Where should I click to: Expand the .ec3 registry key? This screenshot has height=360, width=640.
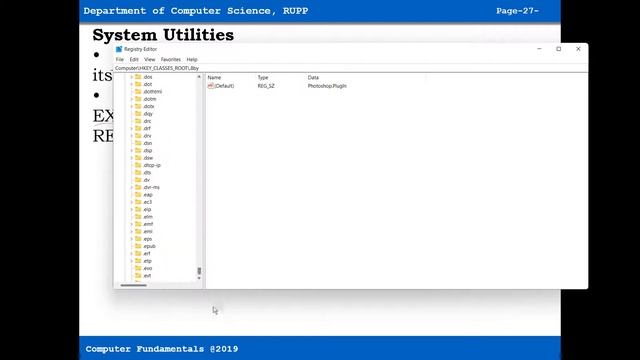(x=131, y=202)
